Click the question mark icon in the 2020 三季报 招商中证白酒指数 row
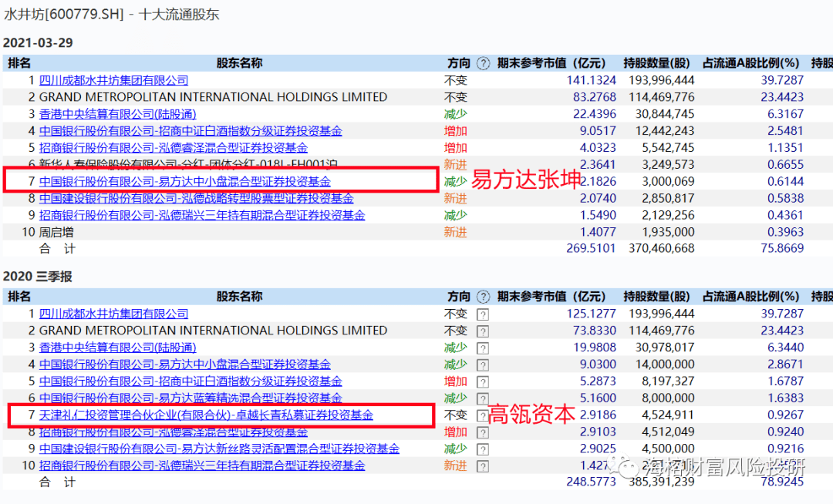The image size is (833, 504). [482, 382]
